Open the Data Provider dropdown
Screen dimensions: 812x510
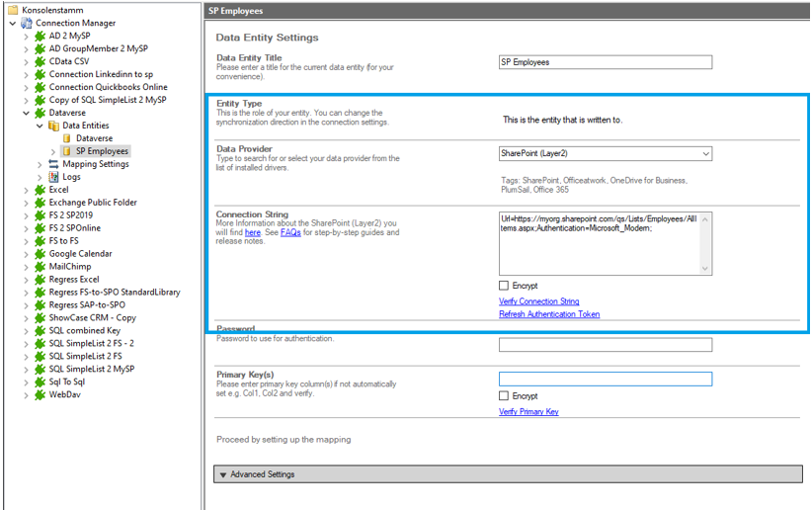point(705,154)
